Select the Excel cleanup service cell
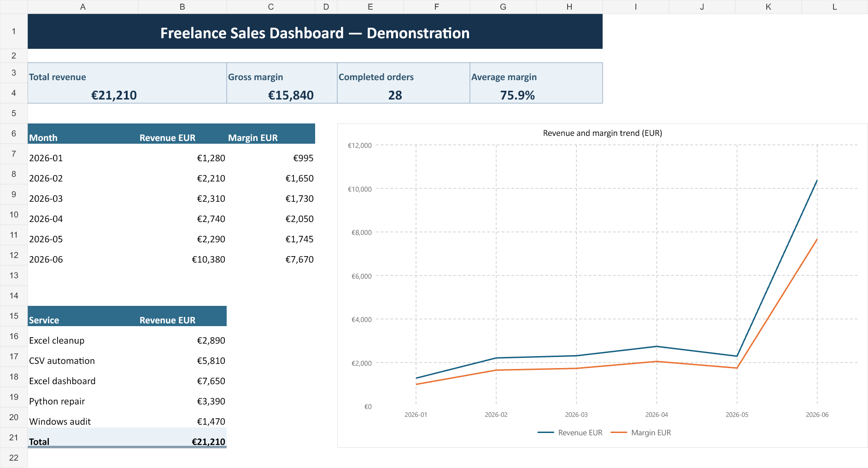Image resolution: width=868 pixels, height=468 pixels. (x=83, y=336)
